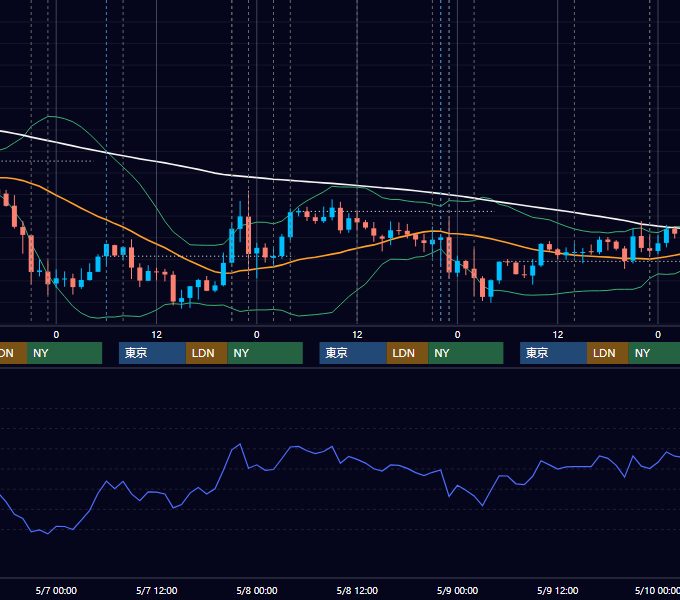Click the 5/8 00:00 time axis label
Image resolution: width=680 pixels, height=600 pixels.
tap(257, 590)
